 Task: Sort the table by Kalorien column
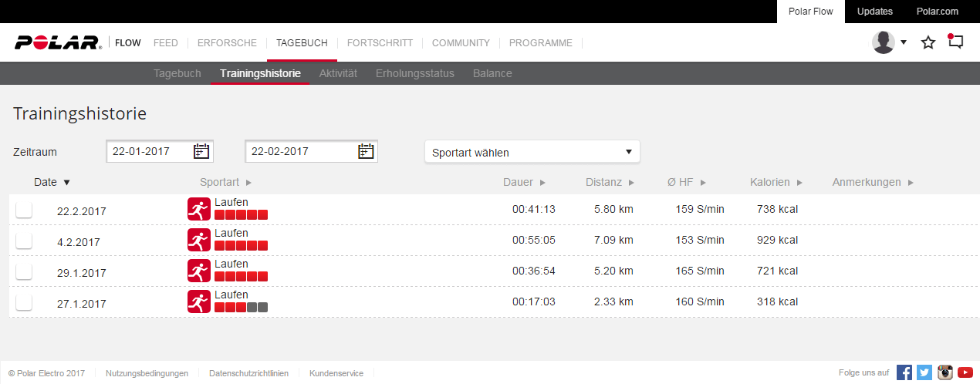coord(776,183)
